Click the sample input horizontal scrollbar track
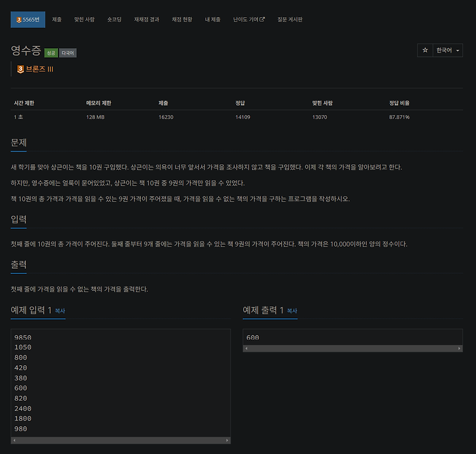 point(121,440)
